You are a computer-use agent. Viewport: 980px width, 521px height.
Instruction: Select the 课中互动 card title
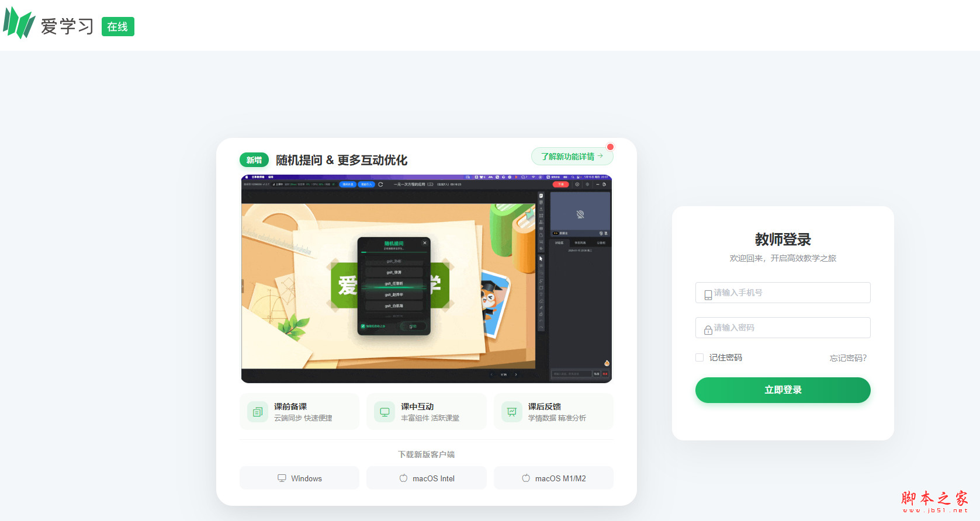(417, 407)
